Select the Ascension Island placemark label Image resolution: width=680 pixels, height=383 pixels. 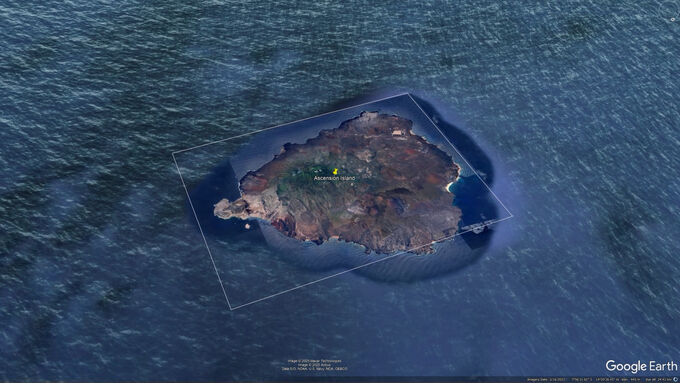(334, 178)
